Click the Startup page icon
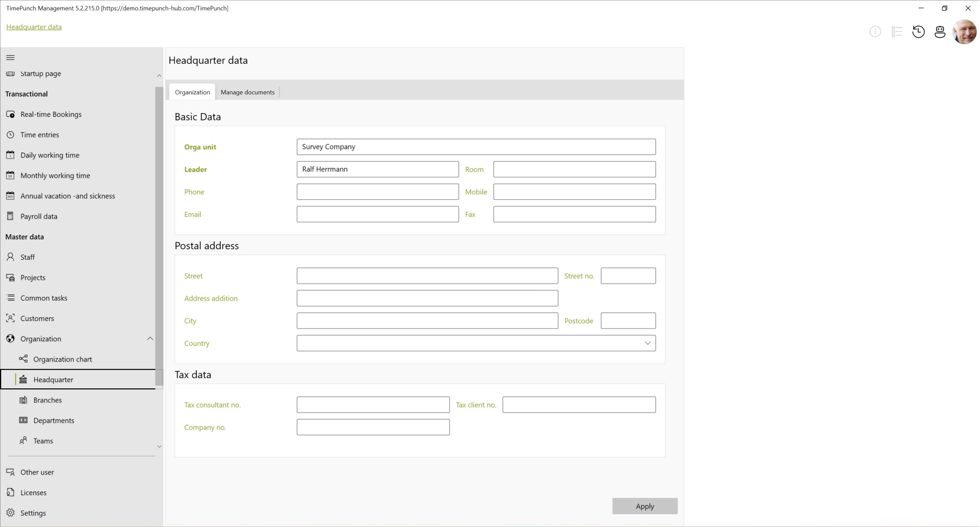Screen dimensions: 980x527 (x=10, y=73)
